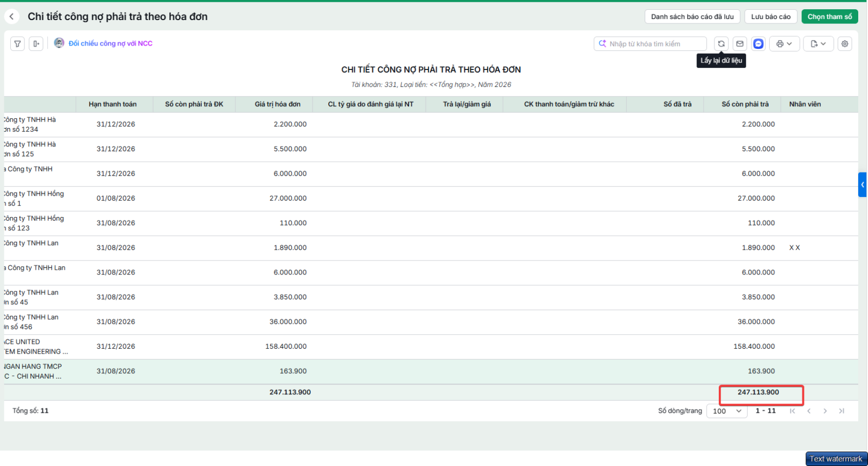The width and height of the screenshot is (868, 466).
Task: Click the Số còn phải trả column header
Action: click(745, 104)
